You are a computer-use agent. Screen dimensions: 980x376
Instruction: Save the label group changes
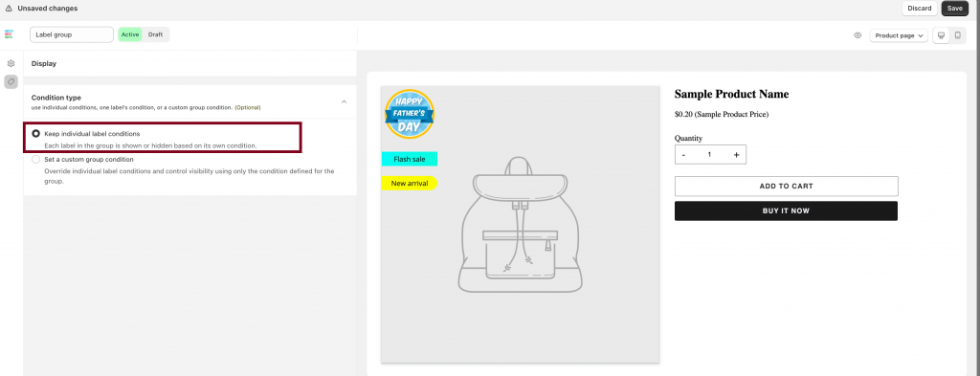(x=954, y=8)
